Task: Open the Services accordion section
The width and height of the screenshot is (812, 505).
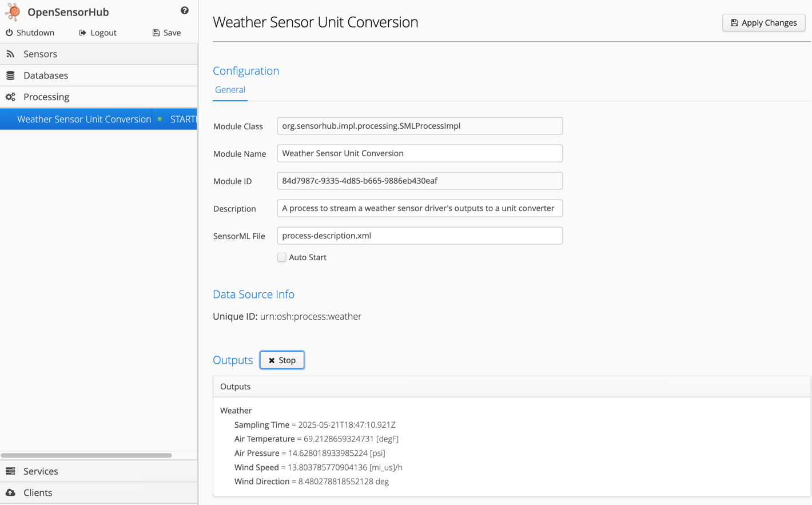Action: [41, 471]
